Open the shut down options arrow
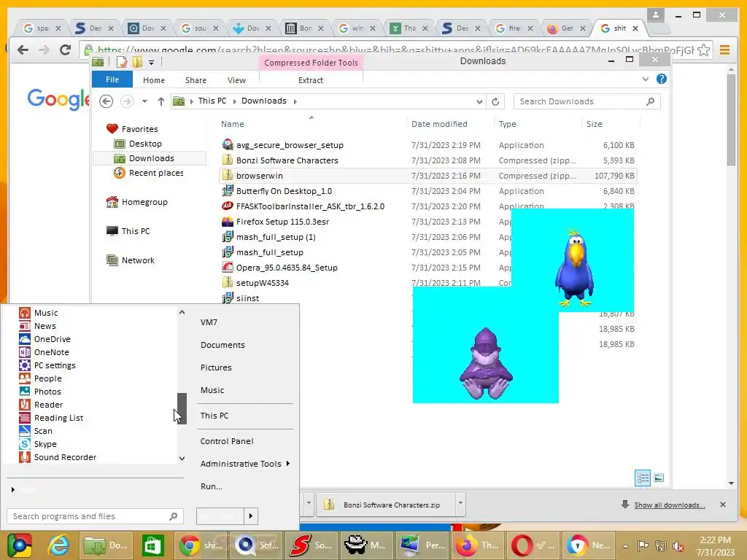 [251, 516]
